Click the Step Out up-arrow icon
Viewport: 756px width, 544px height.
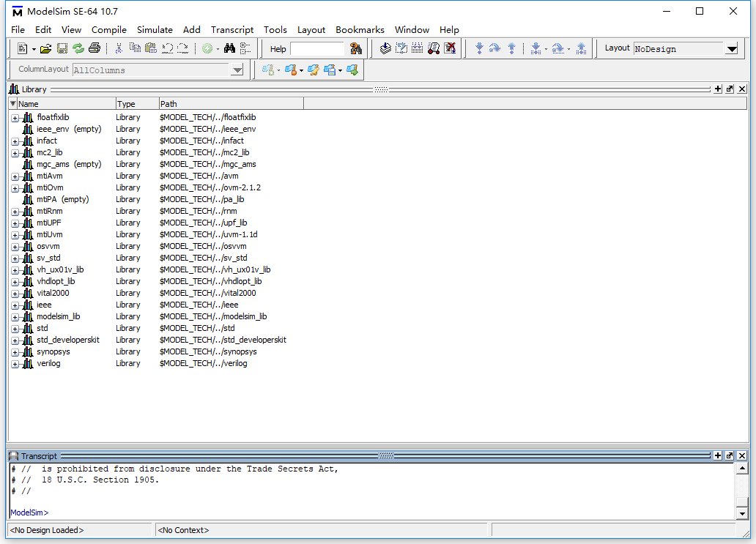(x=511, y=48)
